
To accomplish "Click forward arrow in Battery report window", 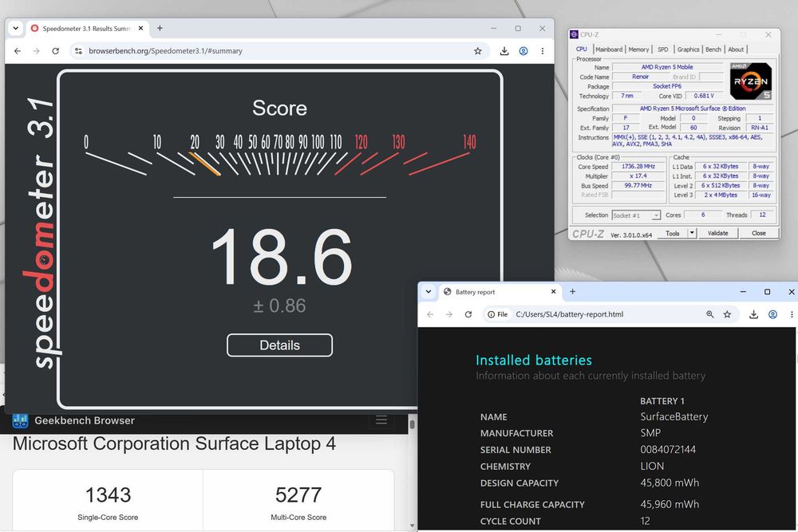I will [448, 314].
